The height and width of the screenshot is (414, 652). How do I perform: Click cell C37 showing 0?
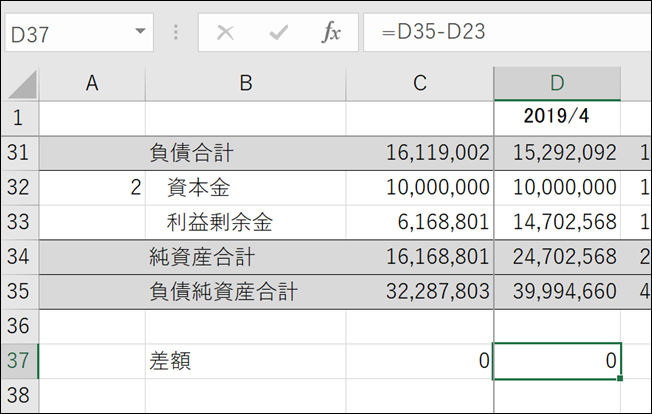tap(420, 361)
